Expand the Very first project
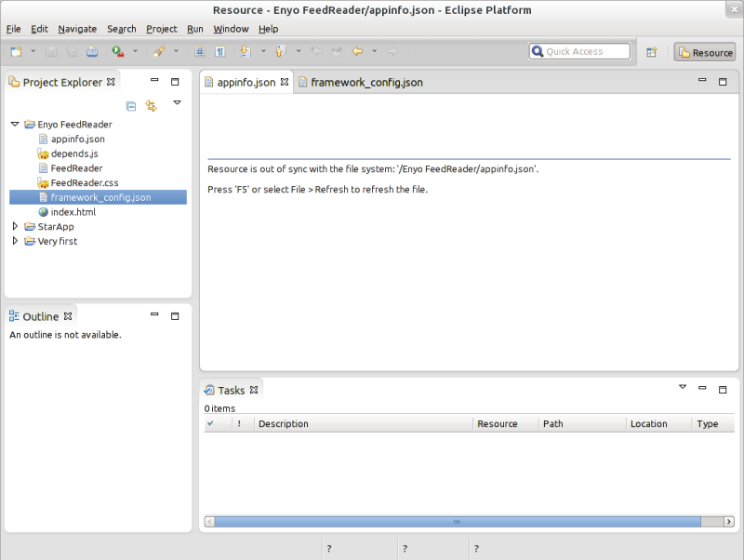 pyautogui.click(x=15, y=241)
